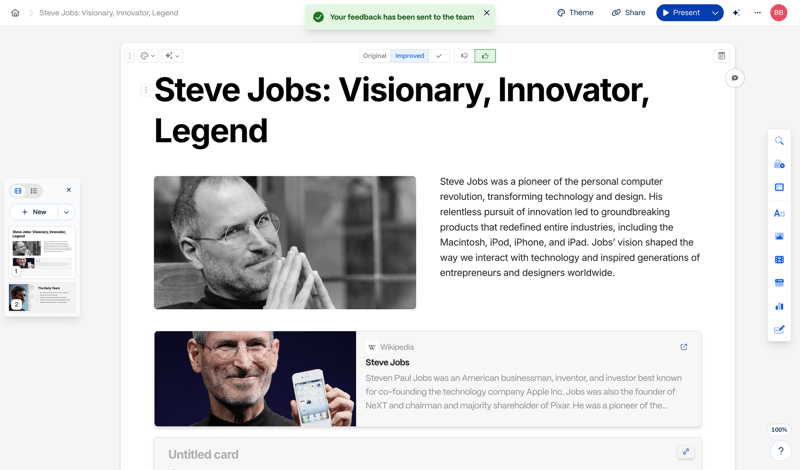Open the Theme menu
800x470 pixels.
[x=575, y=13]
